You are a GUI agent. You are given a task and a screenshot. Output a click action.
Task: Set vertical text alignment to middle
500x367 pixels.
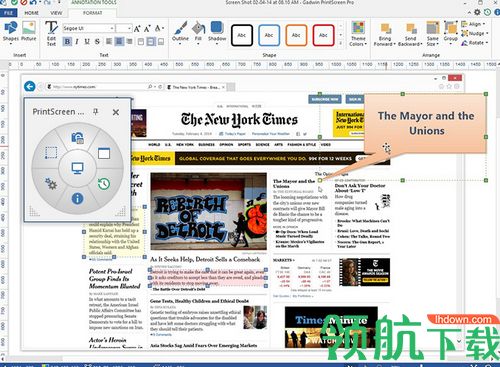[151, 42]
